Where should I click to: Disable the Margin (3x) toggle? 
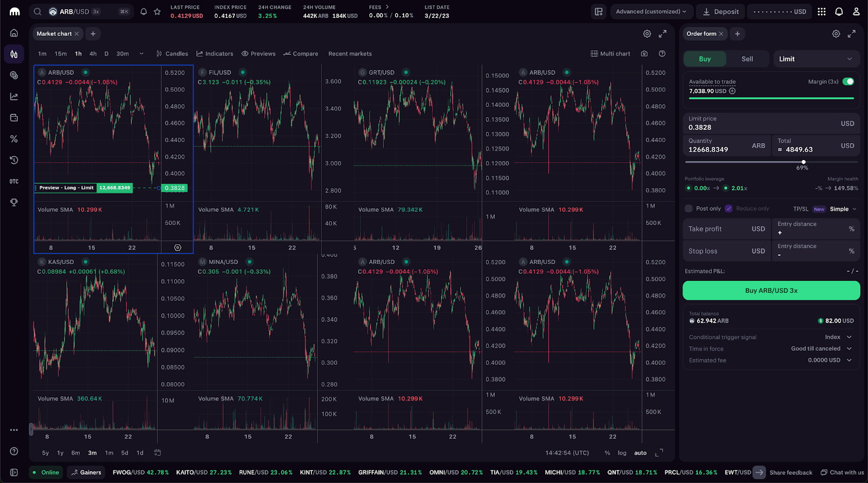tap(848, 81)
